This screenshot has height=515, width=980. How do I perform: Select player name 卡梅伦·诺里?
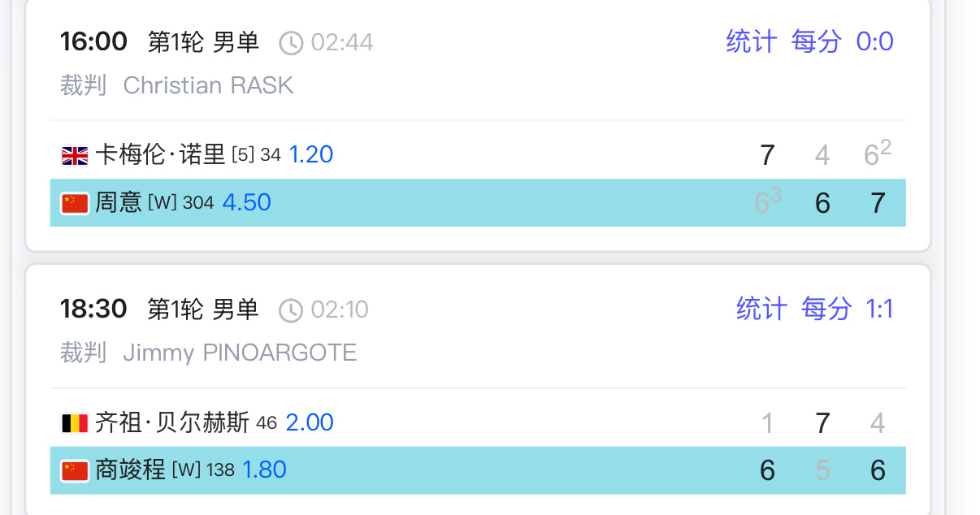[160, 154]
